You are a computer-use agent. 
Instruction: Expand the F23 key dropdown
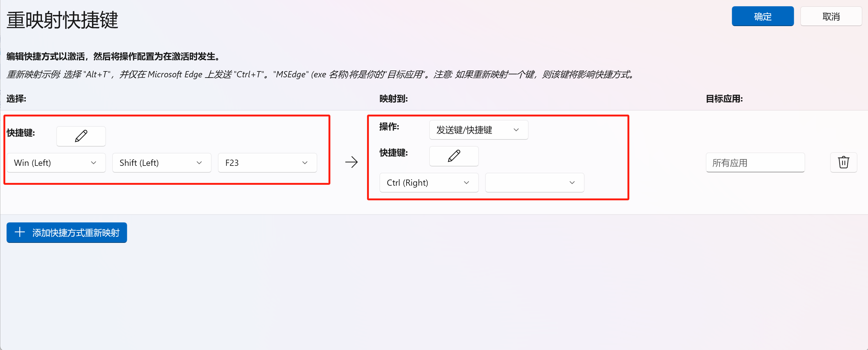[x=267, y=163]
